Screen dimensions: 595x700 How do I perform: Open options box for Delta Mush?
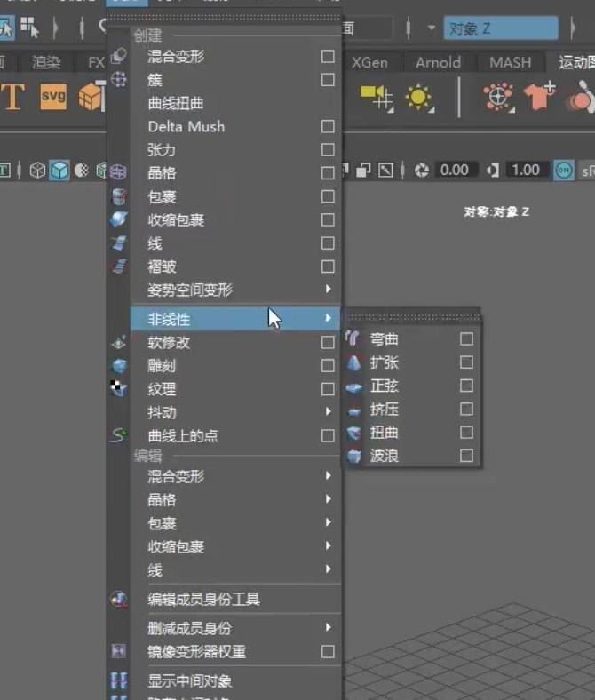(x=328, y=126)
